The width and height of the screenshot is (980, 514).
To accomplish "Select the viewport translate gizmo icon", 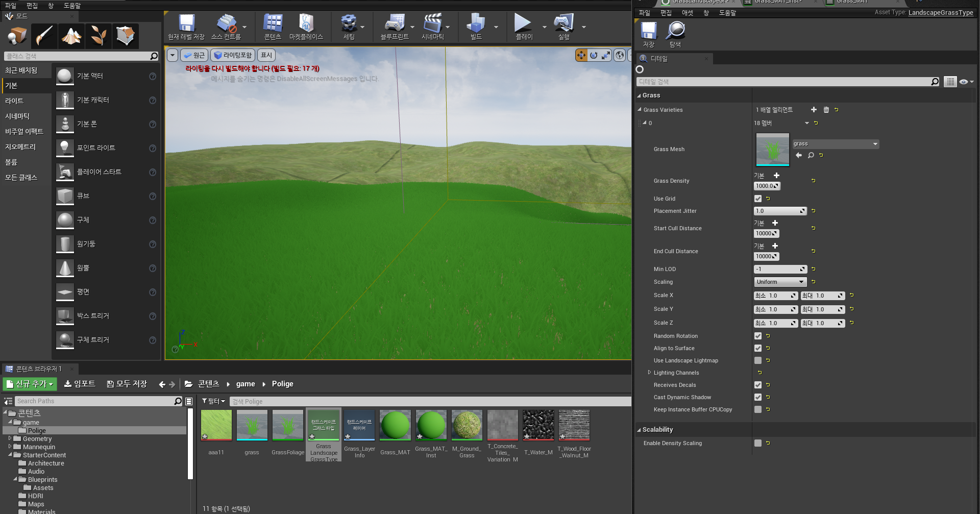I will coord(581,55).
